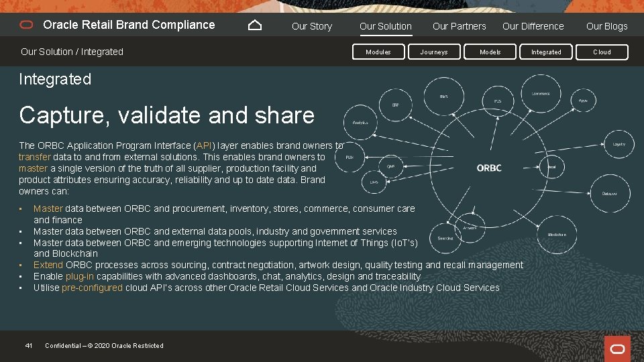Click the Oracle logo beside Oracle Retail Brand Compliance
Image resolution: width=644 pixels, height=362 pixels.
click(x=26, y=25)
